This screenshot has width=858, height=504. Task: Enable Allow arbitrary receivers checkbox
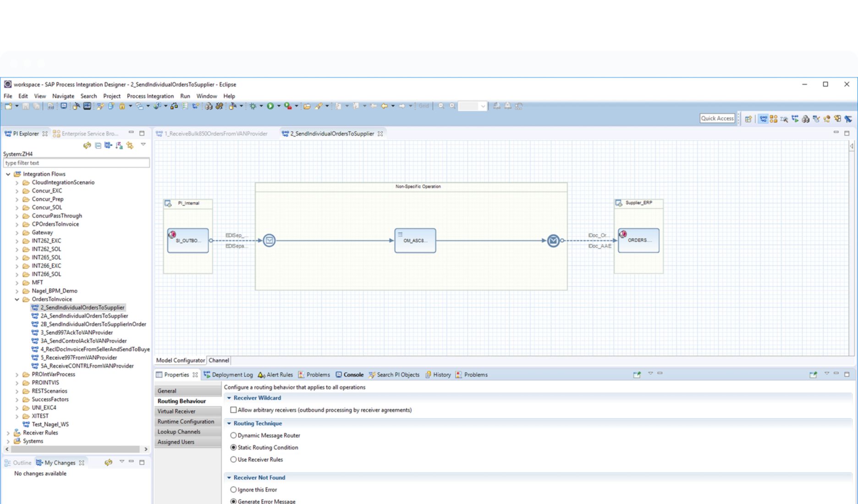(x=234, y=410)
